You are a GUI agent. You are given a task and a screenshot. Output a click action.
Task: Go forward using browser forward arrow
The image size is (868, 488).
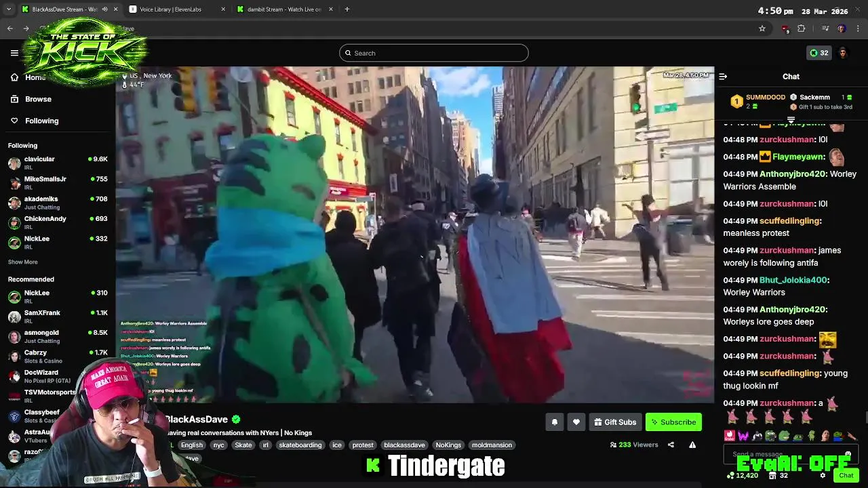point(26,28)
